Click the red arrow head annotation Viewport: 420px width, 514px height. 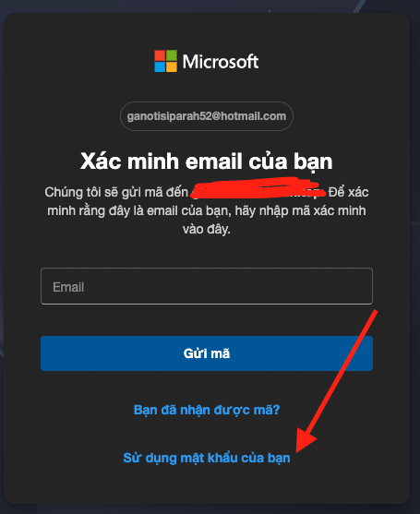(x=305, y=440)
